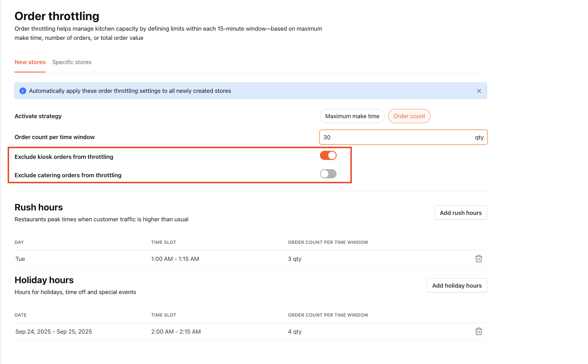Click the 4 qty holiday order count value
This screenshot has width=588, height=364.
(x=294, y=331)
